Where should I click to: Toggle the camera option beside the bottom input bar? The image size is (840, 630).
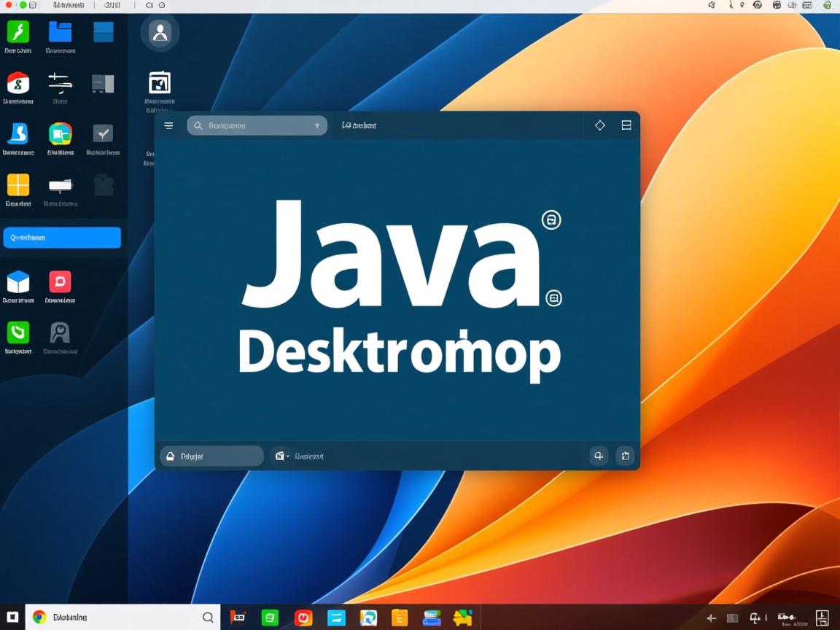point(278,456)
